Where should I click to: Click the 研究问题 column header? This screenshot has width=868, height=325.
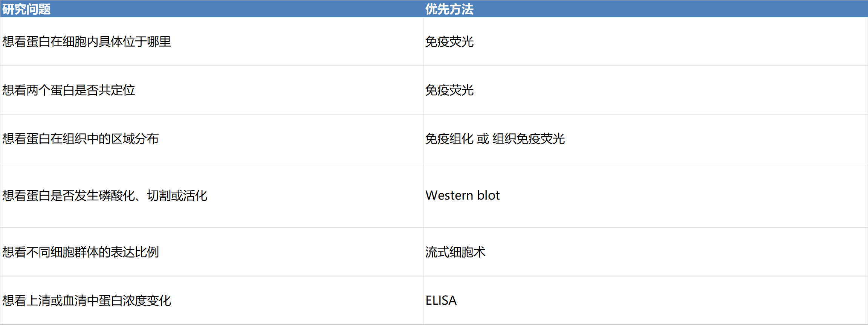26,9
